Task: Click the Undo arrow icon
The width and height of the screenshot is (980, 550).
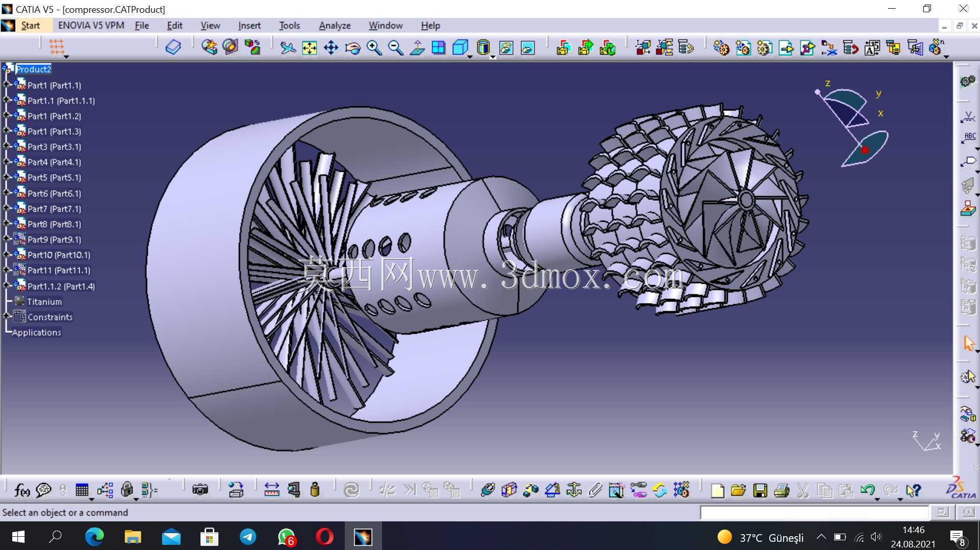Action: (867, 491)
